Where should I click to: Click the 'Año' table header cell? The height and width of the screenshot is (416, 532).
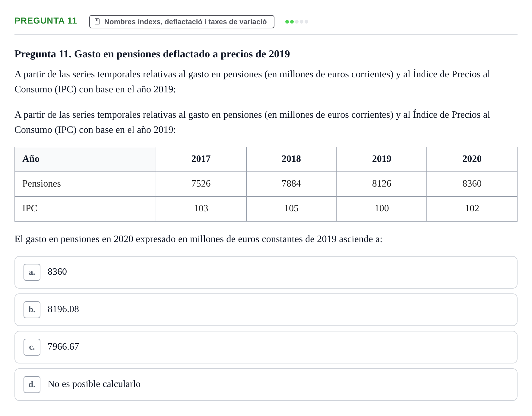[85, 159]
